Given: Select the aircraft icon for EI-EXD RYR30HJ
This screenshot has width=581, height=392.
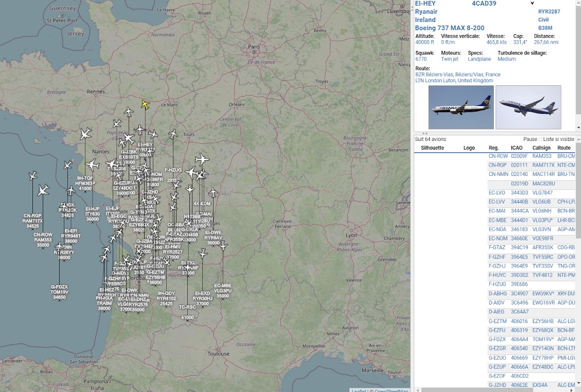Looking at the screenshot, I should [202, 254].
